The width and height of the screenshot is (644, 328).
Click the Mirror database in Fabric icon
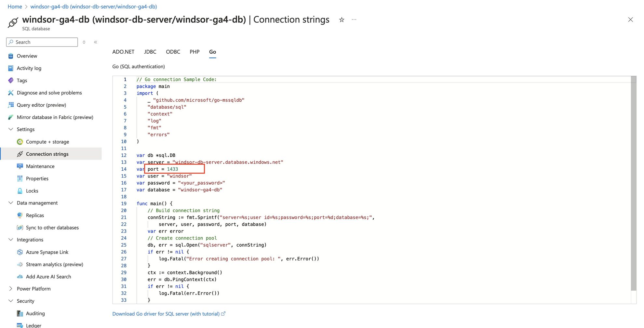tap(11, 117)
